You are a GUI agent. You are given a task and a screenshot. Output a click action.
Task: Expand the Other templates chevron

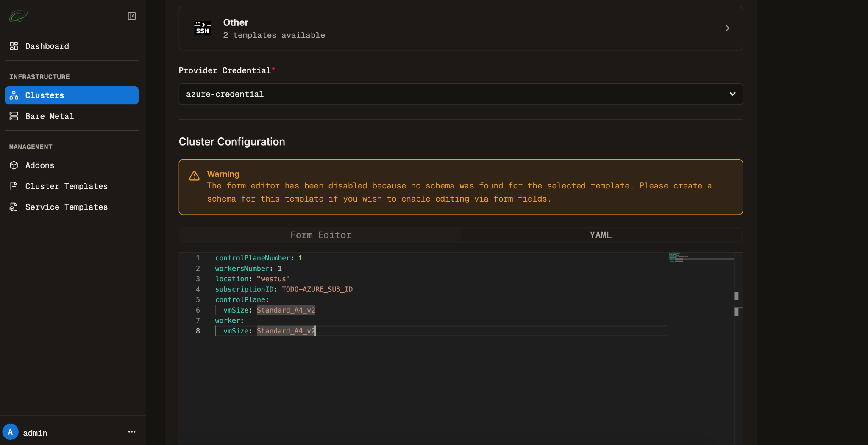727,28
